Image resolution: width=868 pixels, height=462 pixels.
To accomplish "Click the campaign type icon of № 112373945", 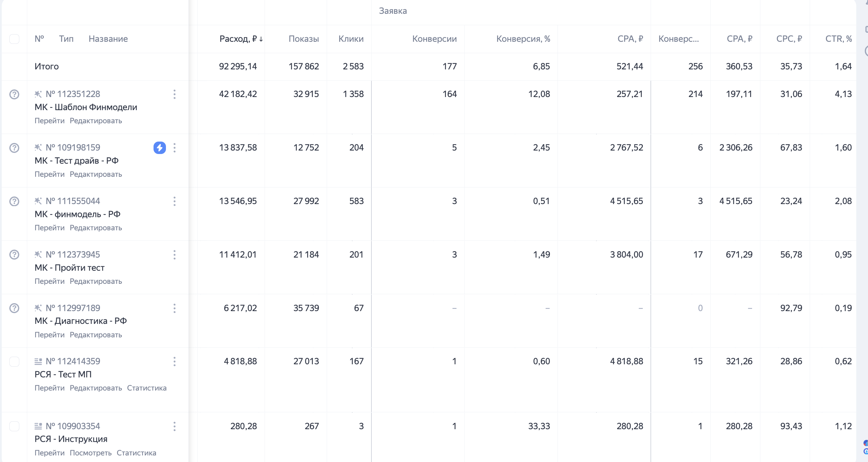I will click(x=38, y=255).
